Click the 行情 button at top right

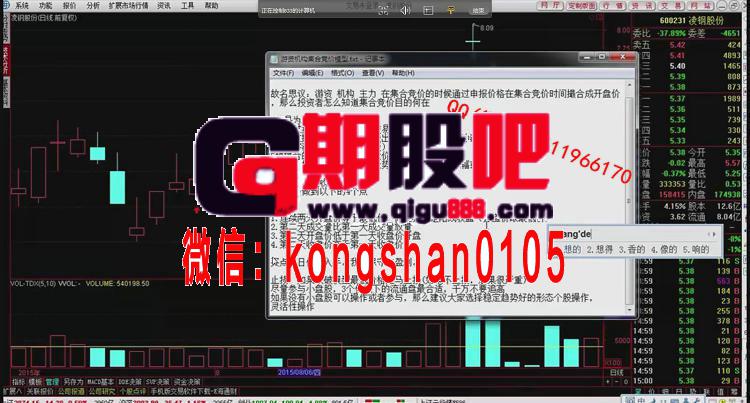(x=613, y=6)
